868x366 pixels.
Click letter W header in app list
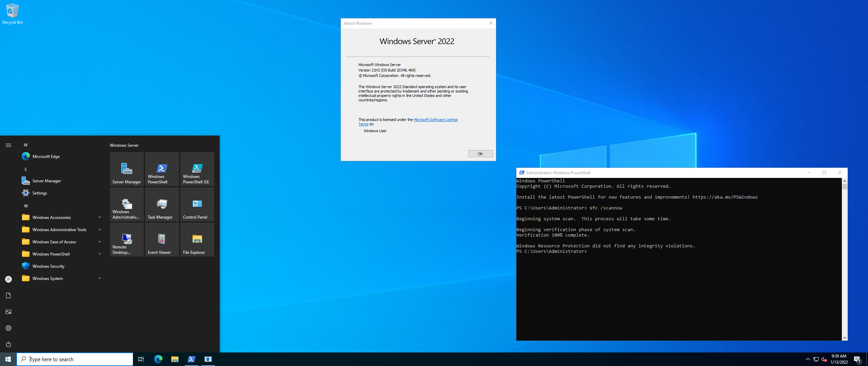[x=26, y=206]
